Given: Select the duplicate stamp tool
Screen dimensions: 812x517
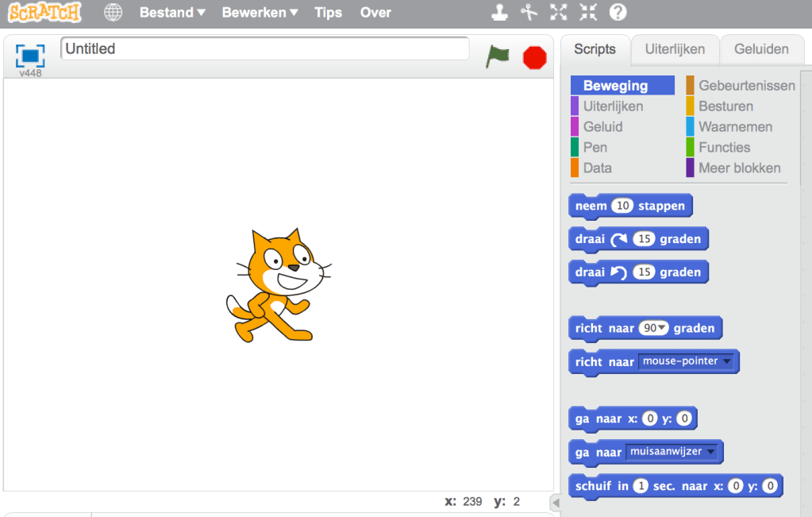Looking at the screenshot, I should pos(498,13).
